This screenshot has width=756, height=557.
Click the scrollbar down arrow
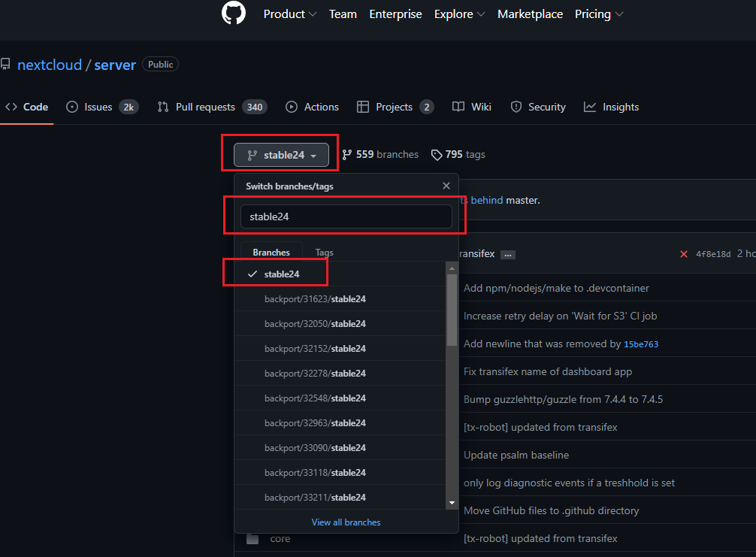(452, 503)
